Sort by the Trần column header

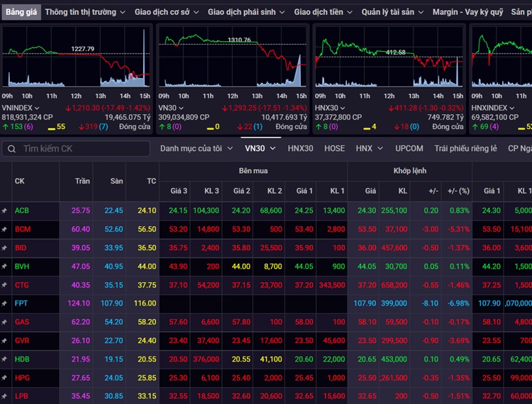point(82,181)
